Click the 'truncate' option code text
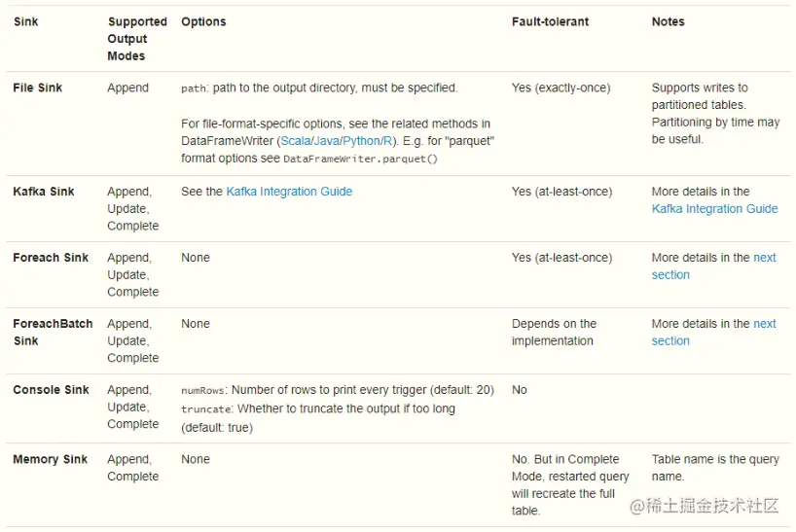 (x=205, y=409)
